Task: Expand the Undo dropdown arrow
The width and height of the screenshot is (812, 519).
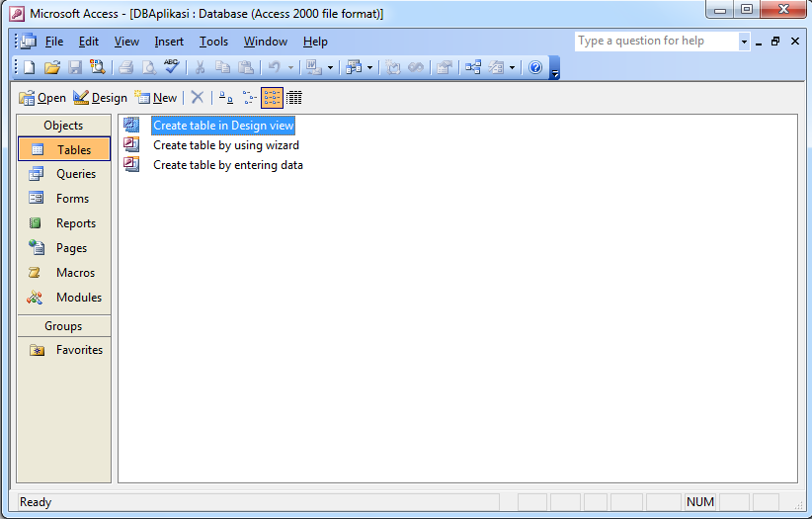Action: (x=290, y=67)
